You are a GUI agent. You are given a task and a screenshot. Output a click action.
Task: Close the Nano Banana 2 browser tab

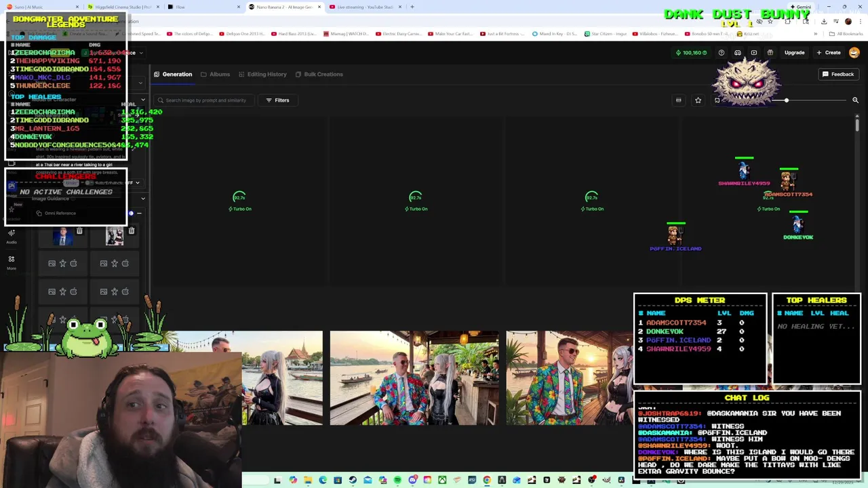click(319, 7)
